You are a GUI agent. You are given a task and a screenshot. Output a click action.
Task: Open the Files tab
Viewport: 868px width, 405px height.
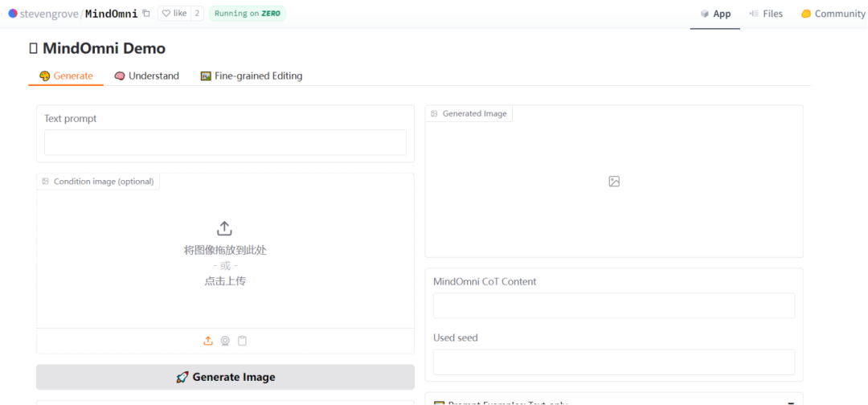(766, 14)
